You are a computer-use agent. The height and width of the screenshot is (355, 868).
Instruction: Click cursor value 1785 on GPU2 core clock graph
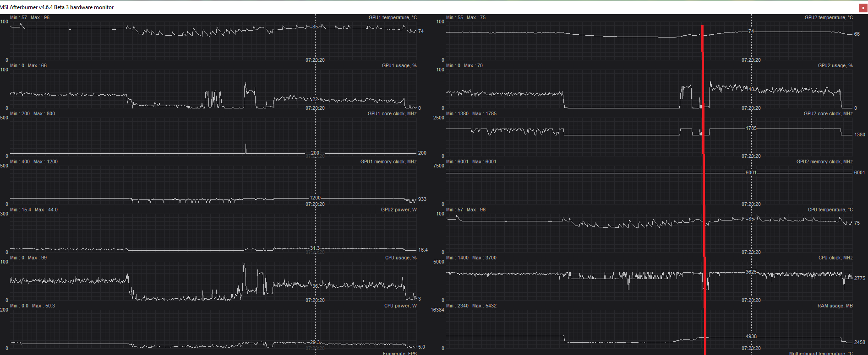751,128
